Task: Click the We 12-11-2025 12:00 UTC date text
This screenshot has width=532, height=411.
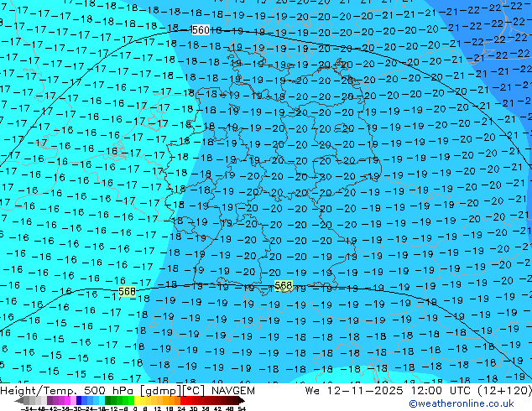Action: tap(389, 391)
